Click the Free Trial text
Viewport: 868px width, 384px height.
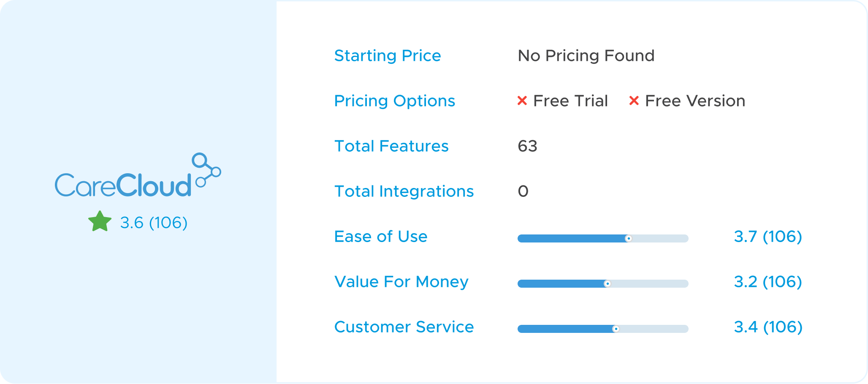(570, 101)
